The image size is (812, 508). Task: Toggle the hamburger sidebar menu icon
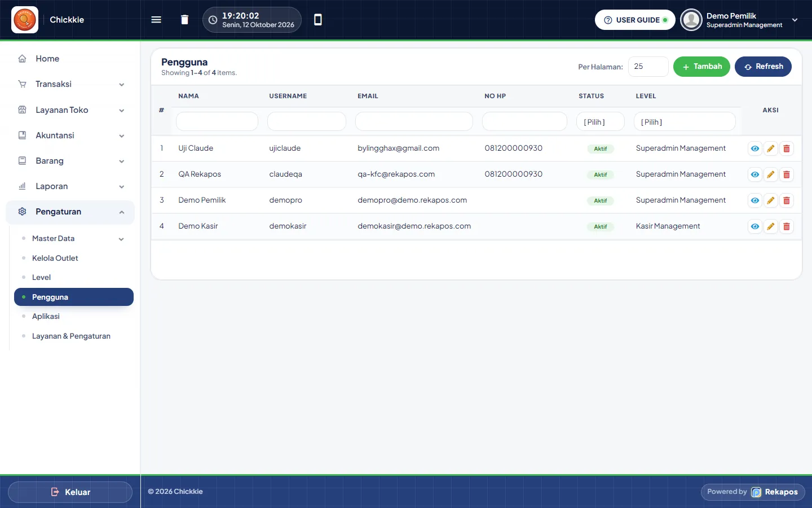[x=156, y=20]
